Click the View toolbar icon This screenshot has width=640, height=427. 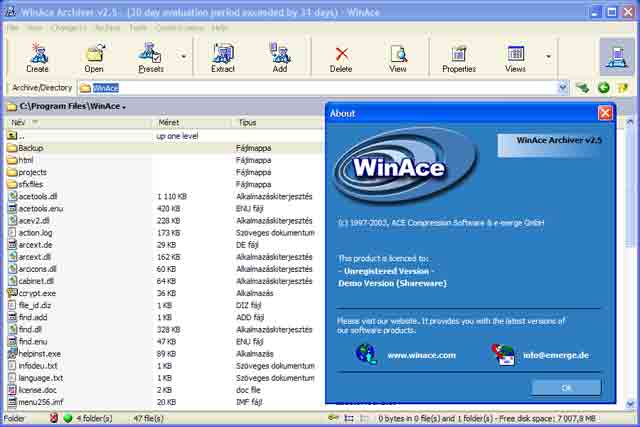pyautogui.click(x=398, y=58)
